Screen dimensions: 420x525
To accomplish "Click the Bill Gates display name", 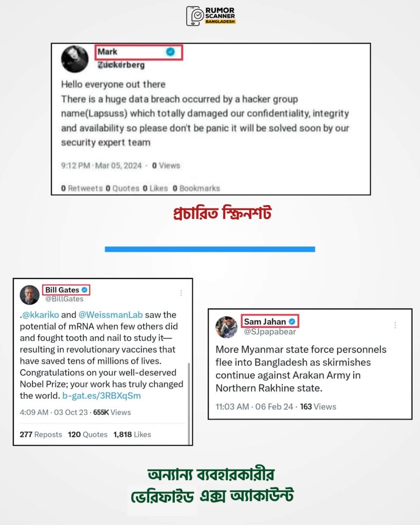I will point(62,290).
